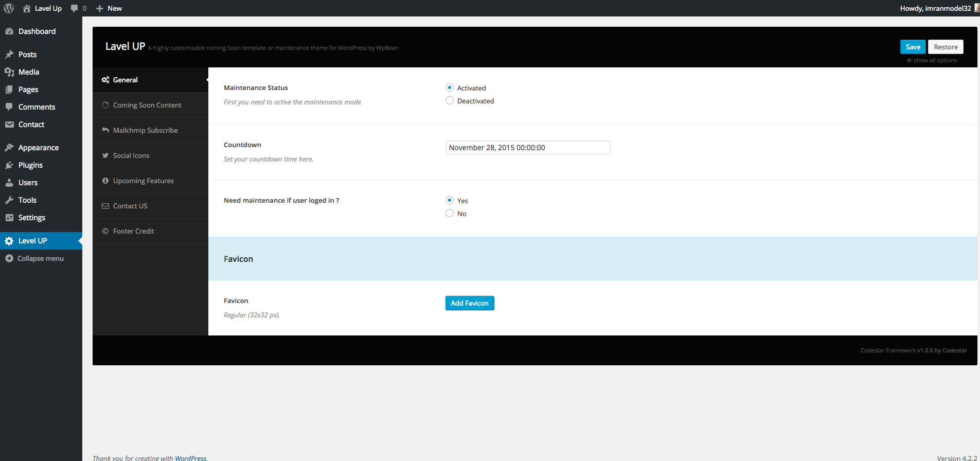The height and width of the screenshot is (461, 980).
Task: Click the General cogs icon
Action: [x=105, y=80]
